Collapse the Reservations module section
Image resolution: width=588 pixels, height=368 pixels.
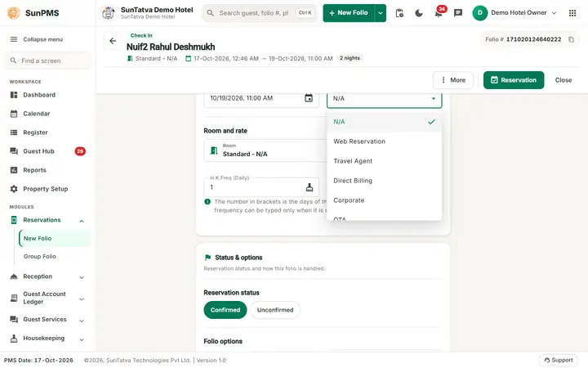[82, 221]
